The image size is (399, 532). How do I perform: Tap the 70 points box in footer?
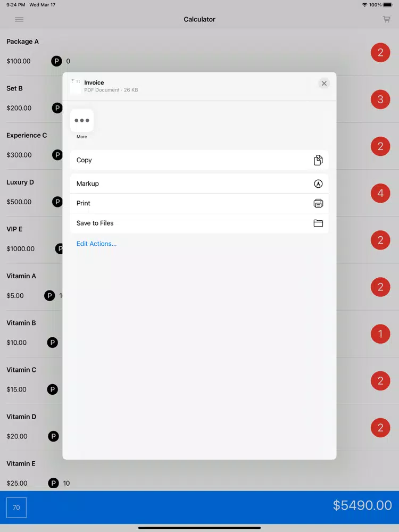tap(16, 508)
